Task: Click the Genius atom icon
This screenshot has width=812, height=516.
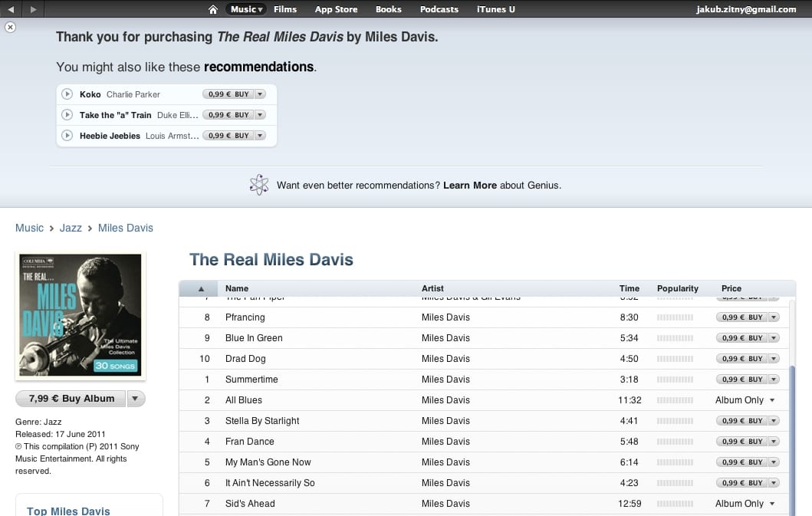Action: (259, 185)
